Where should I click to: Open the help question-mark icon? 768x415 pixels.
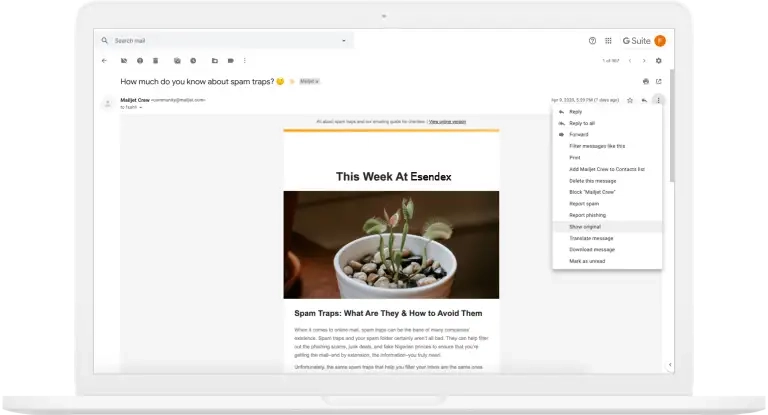pos(592,41)
